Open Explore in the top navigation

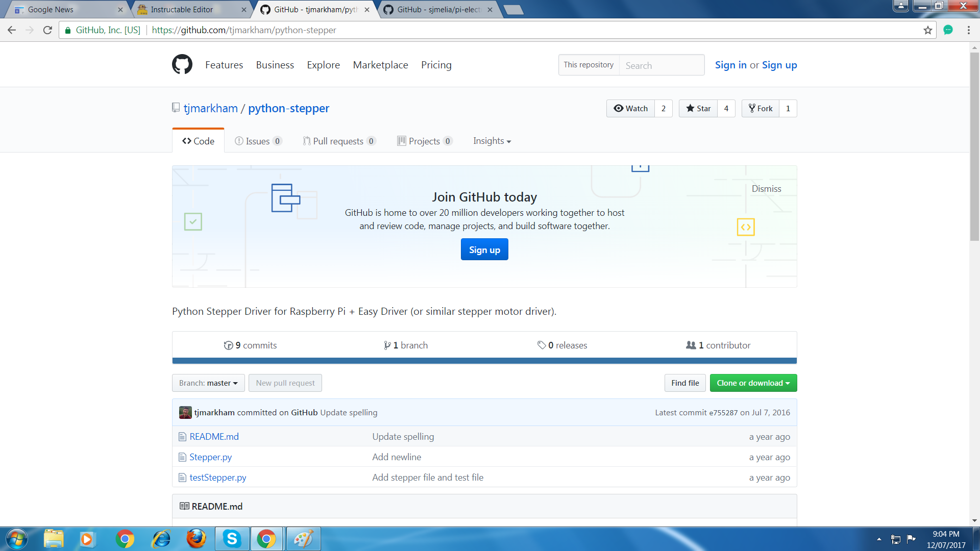[323, 65]
